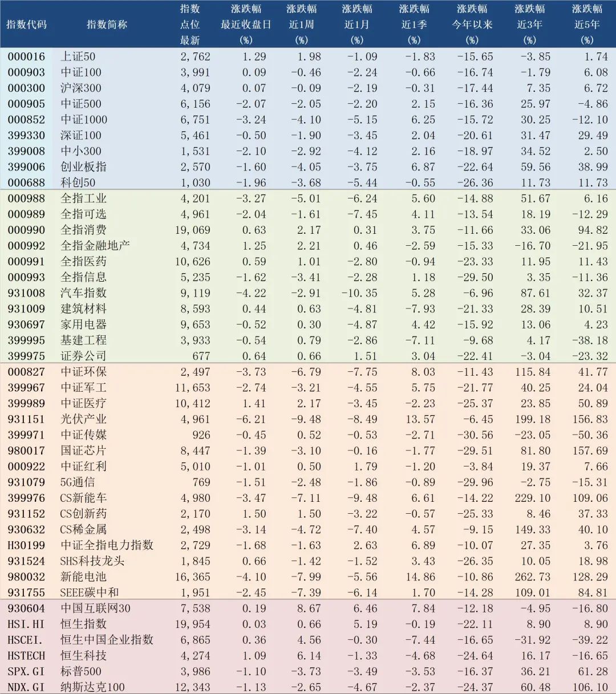
Task: Select 新能电池 3-year value 262.73
Action: [x=532, y=577]
